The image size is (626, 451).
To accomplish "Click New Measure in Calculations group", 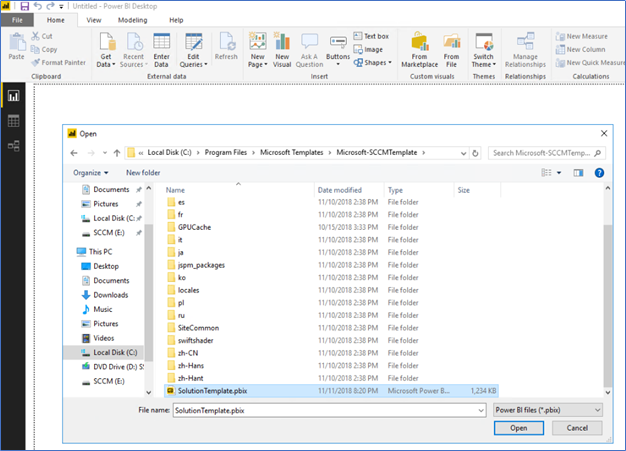I will (582, 36).
